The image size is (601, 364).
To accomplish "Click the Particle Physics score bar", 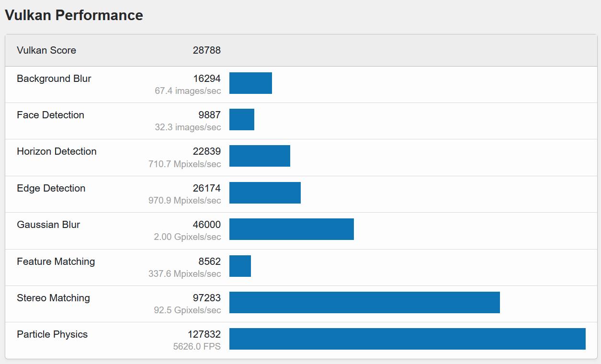I will 408,339.
